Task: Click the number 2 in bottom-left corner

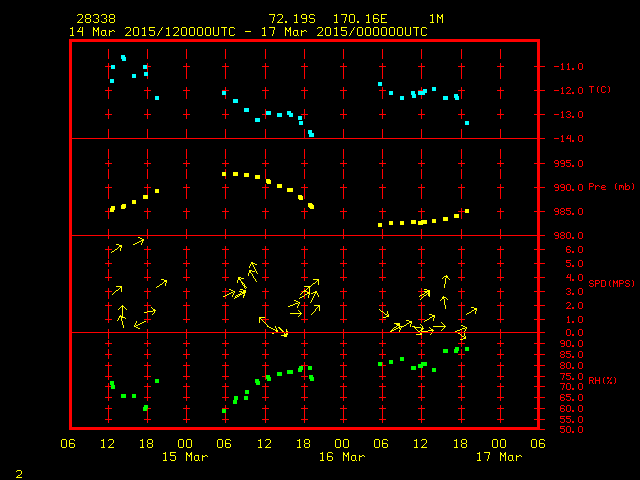Action: click(x=18, y=471)
